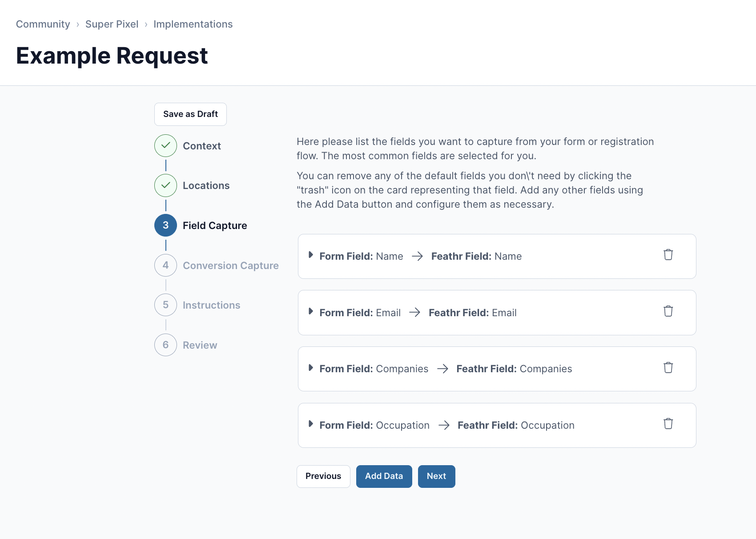Image resolution: width=756 pixels, height=539 pixels.
Task: Trash the Companies field mapping
Action: coord(668,368)
